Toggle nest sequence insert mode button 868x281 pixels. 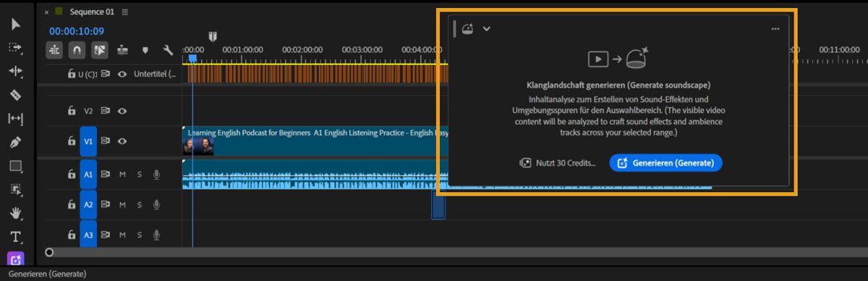click(x=54, y=50)
